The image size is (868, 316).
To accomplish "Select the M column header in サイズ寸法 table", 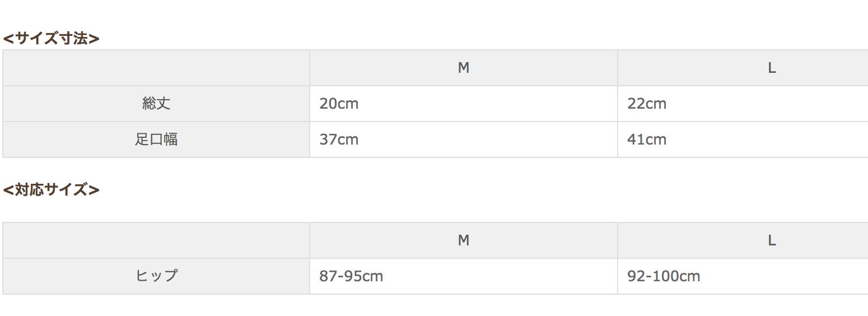I will [463, 68].
